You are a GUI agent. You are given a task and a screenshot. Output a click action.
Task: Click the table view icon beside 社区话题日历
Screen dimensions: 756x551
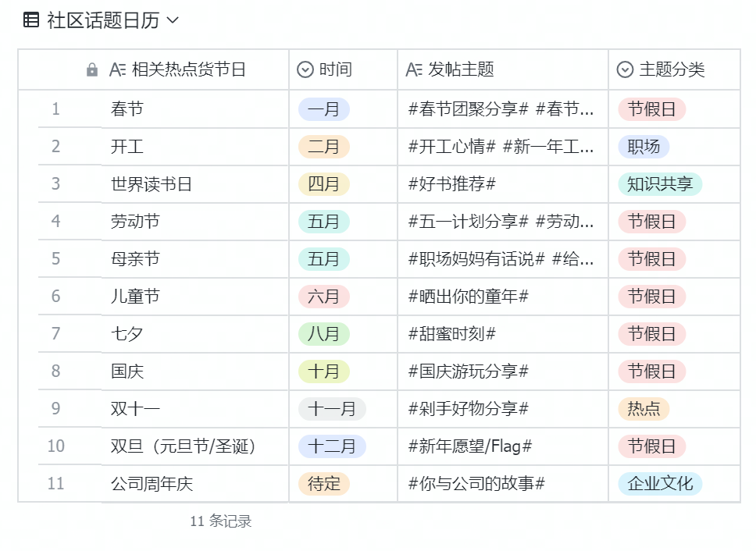click(x=31, y=20)
